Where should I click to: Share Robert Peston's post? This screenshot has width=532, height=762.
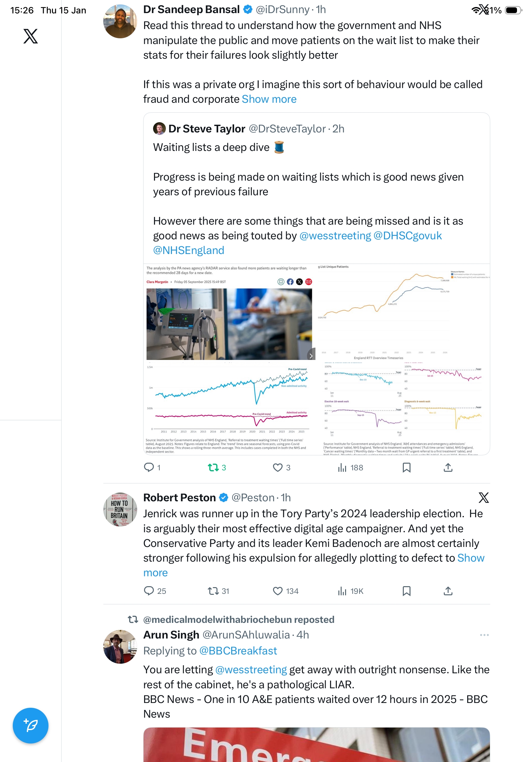(x=448, y=591)
